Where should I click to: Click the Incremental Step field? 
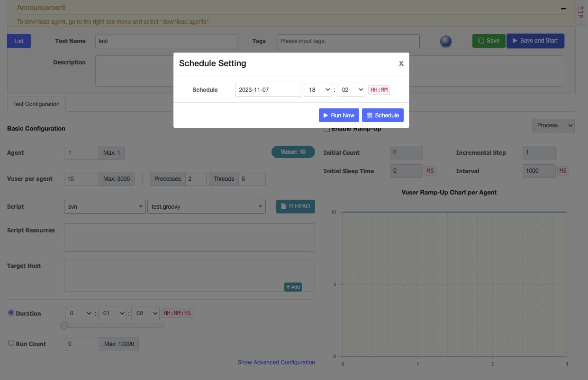click(539, 153)
